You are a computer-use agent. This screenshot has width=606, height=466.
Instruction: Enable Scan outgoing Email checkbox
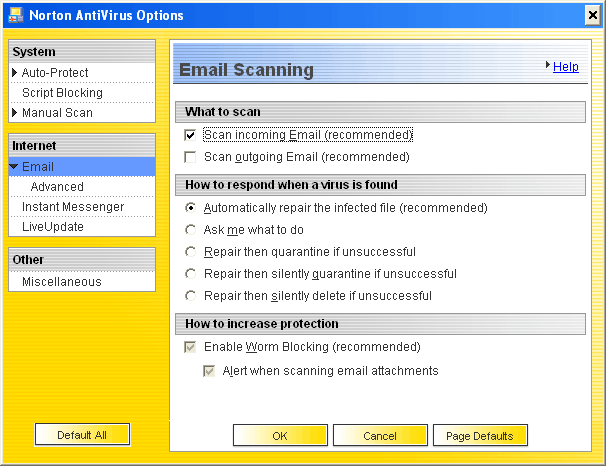pyautogui.click(x=191, y=157)
